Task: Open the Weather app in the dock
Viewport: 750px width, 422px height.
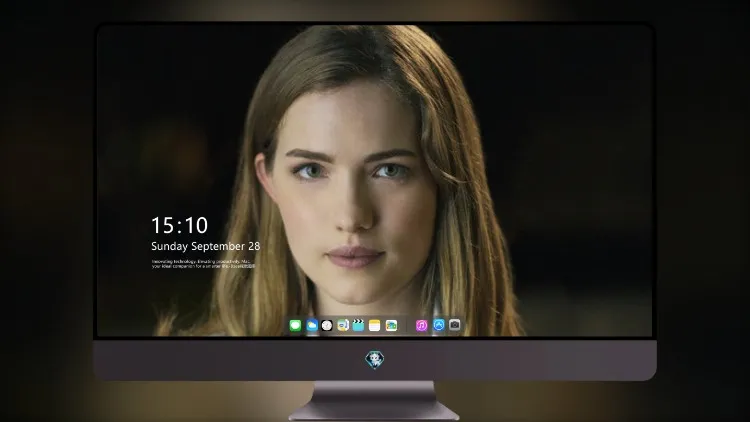Action: [312, 325]
